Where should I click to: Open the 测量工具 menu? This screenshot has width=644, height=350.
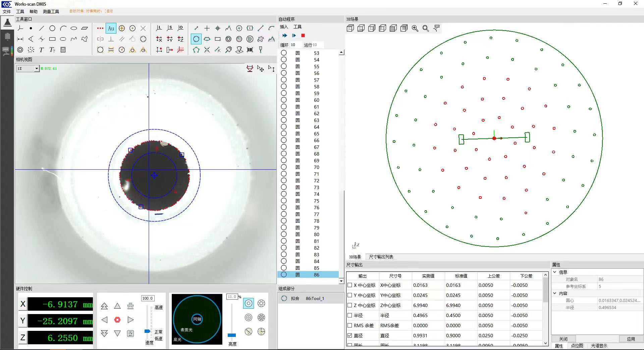point(51,11)
